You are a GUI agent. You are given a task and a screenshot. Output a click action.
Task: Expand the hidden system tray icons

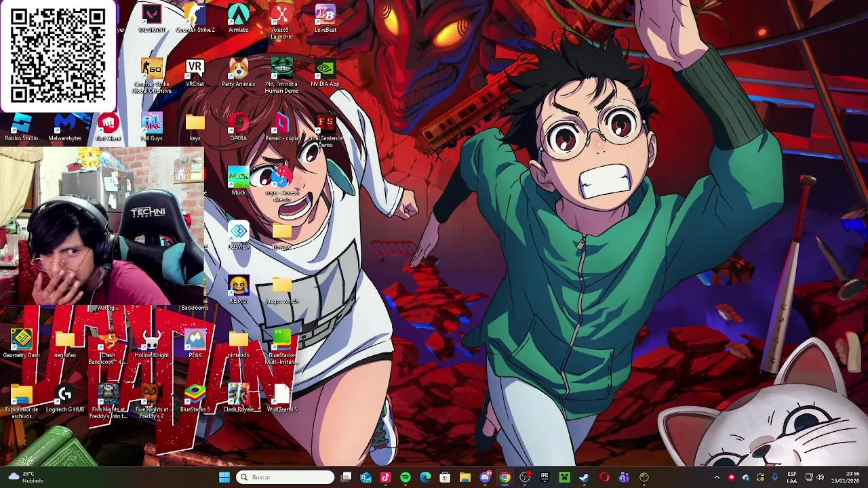717,477
